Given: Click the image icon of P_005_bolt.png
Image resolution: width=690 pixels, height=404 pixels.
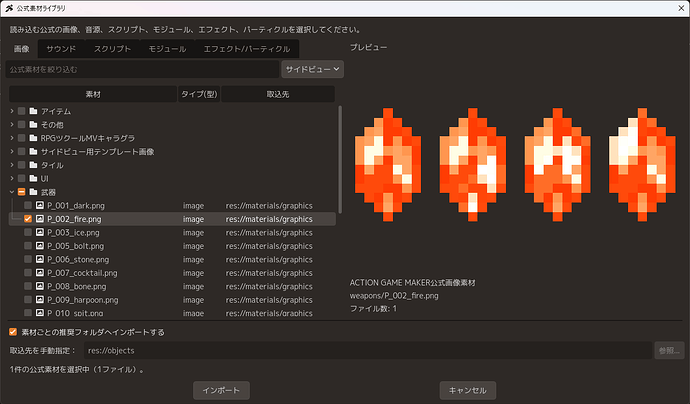Looking at the screenshot, I should pos(40,246).
